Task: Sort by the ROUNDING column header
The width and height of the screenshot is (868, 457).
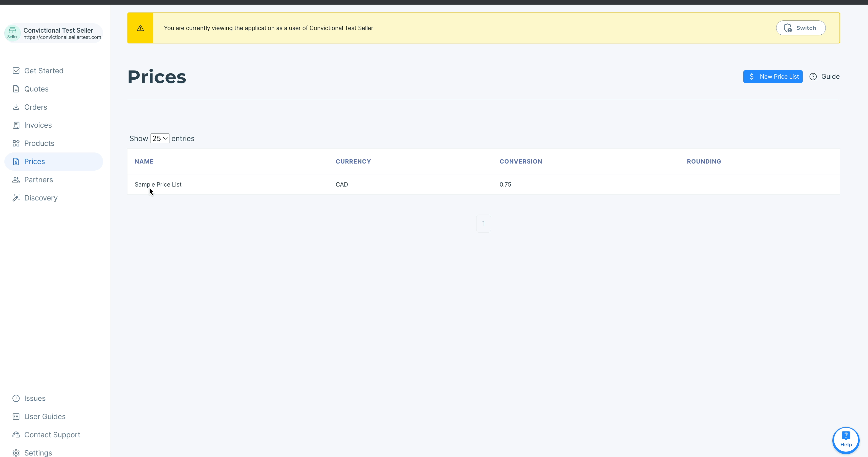Action: point(704,162)
